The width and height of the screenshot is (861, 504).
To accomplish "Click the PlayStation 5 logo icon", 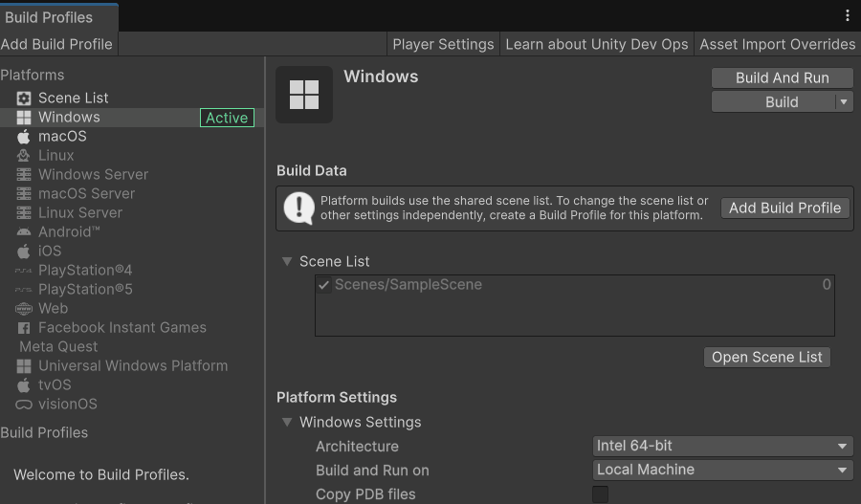I will tap(24, 290).
